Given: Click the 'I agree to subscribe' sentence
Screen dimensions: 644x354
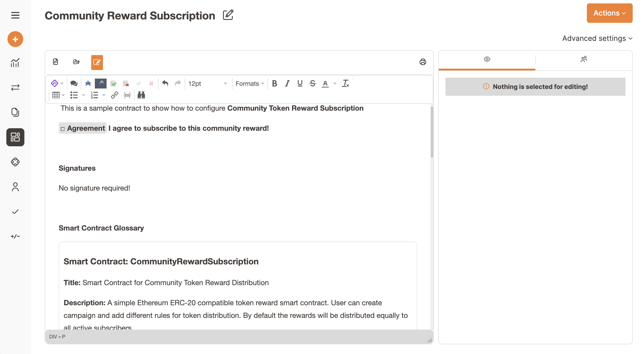Looking at the screenshot, I should click(189, 128).
